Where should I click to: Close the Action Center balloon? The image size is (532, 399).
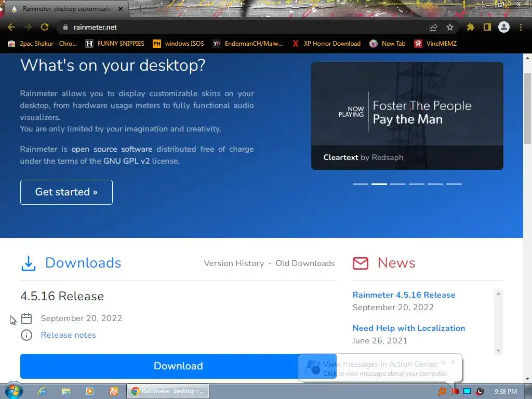[x=453, y=362]
